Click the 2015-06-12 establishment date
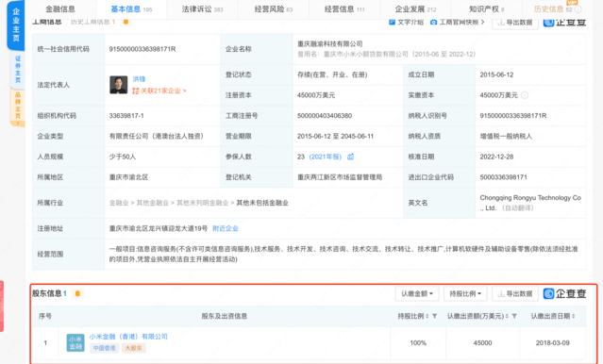 pos(496,74)
